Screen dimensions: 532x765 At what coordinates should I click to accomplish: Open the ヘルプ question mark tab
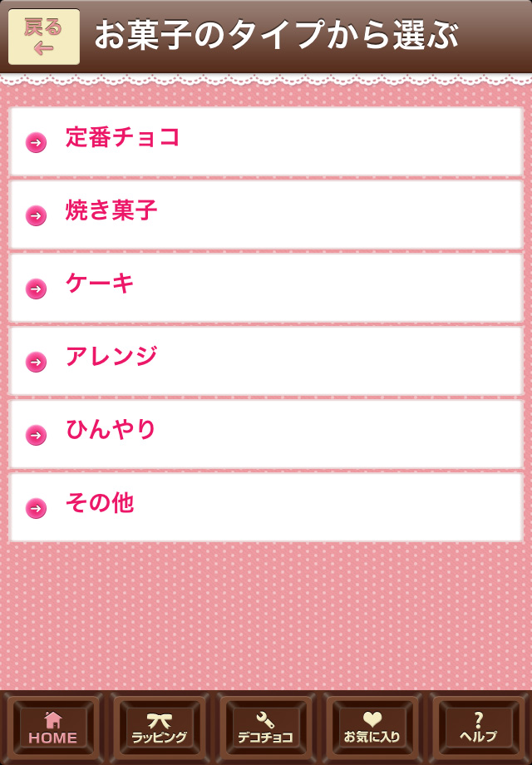pyautogui.click(x=478, y=728)
